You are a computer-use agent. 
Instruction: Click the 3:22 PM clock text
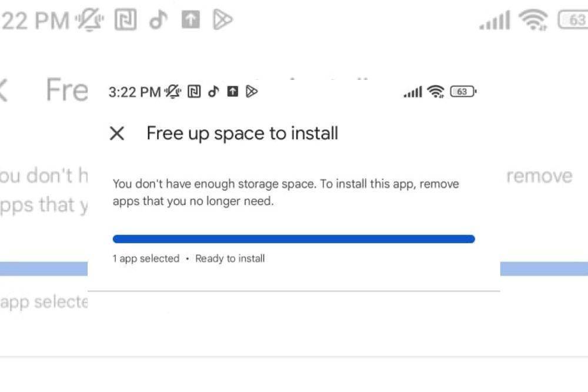[x=135, y=92]
